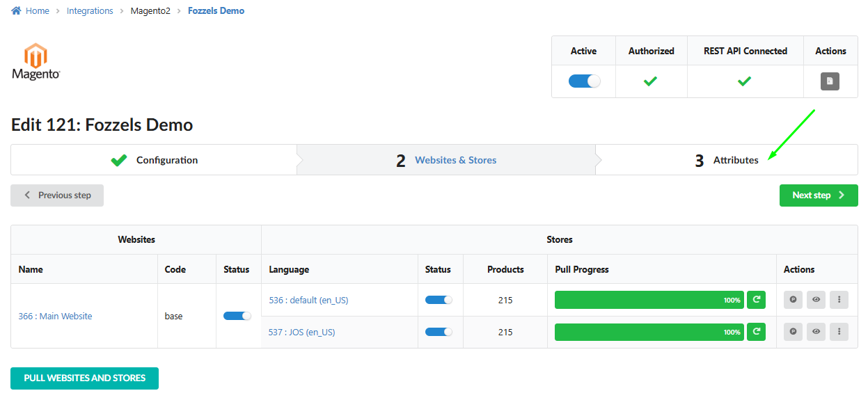The image size is (868, 400).
Task: Toggle the 537 JOS store status switch
Action: tap(439, 332)
